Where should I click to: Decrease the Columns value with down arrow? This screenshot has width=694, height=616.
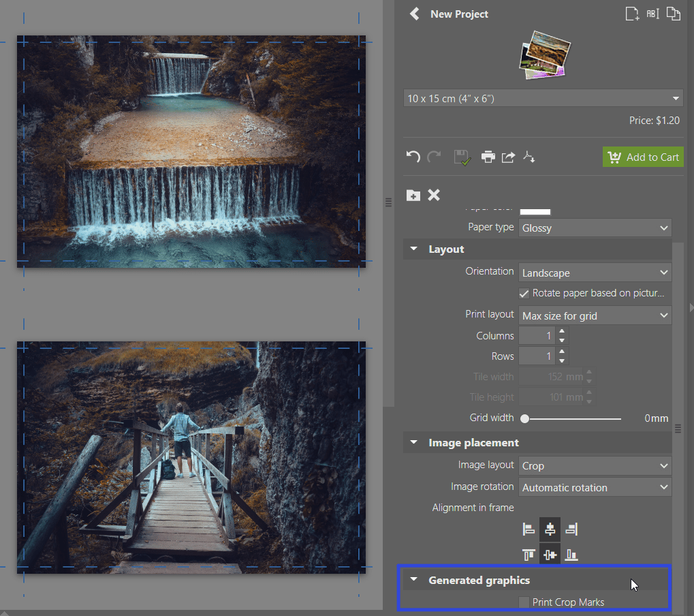click(562, 340)
